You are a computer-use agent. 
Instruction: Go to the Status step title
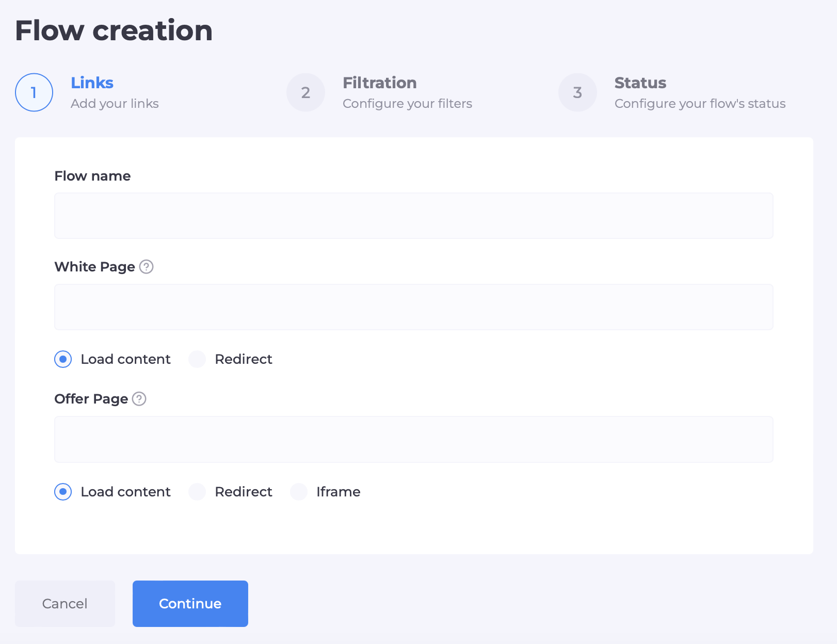pyautogui.click(x=640, y=83)
